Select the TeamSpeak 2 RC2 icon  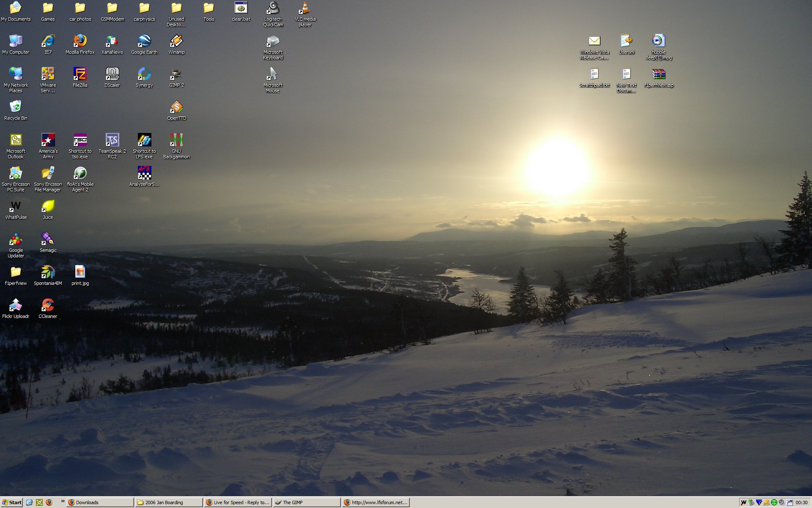point(112,140)
